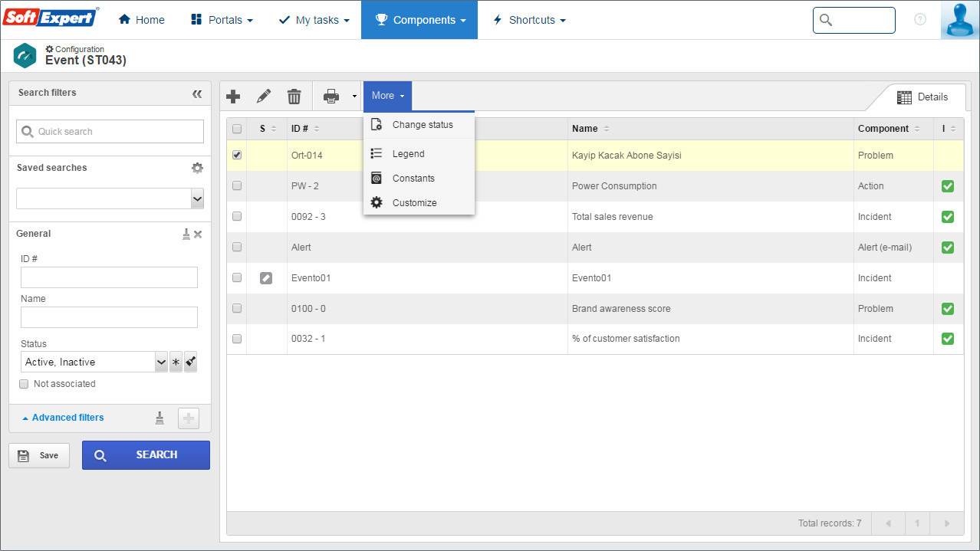Collapse the Search filters panel with the double chevron

[x=197, y=93]
